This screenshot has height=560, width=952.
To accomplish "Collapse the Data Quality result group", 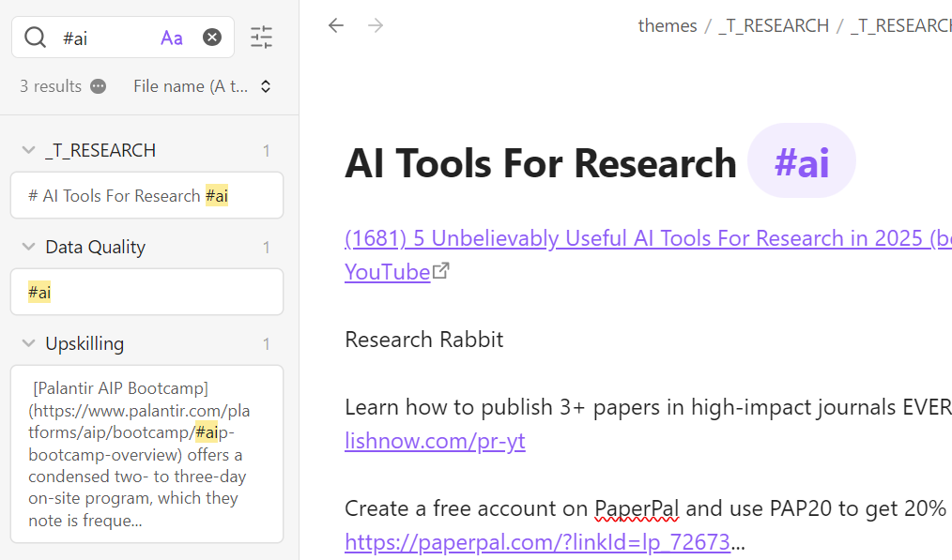I will click(x=28, y=248).
